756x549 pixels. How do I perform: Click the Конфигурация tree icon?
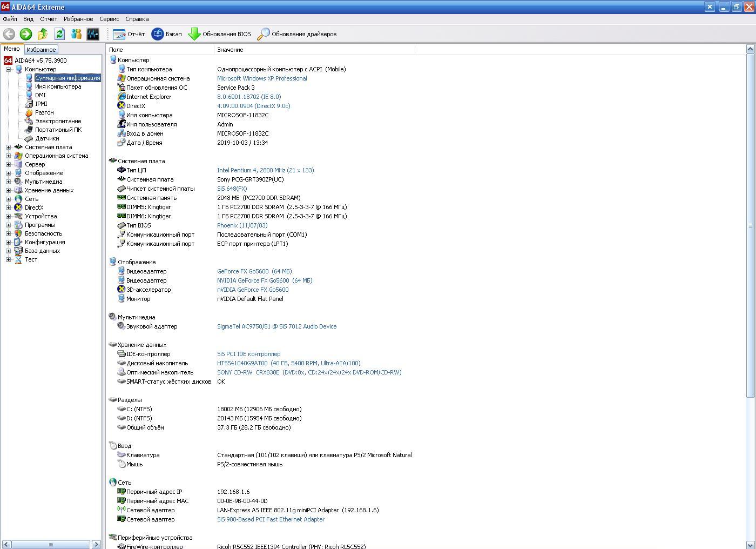pos(18,242)
